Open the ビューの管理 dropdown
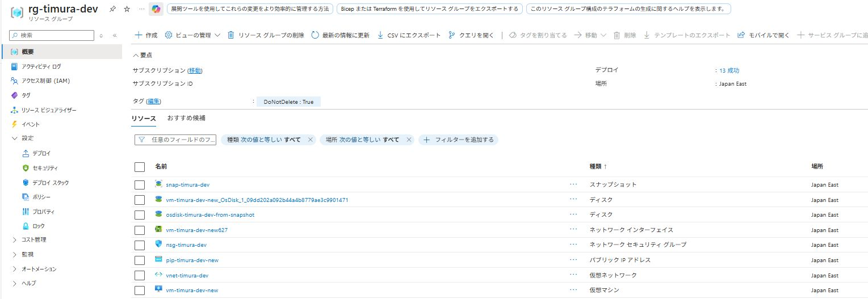 (x=192, y=35)
